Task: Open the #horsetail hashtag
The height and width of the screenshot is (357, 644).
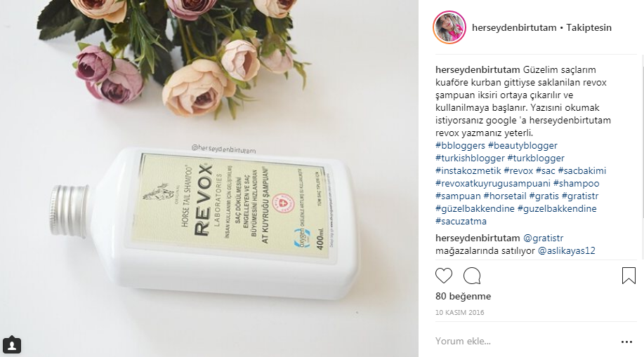Action: (x=505, y=196)
